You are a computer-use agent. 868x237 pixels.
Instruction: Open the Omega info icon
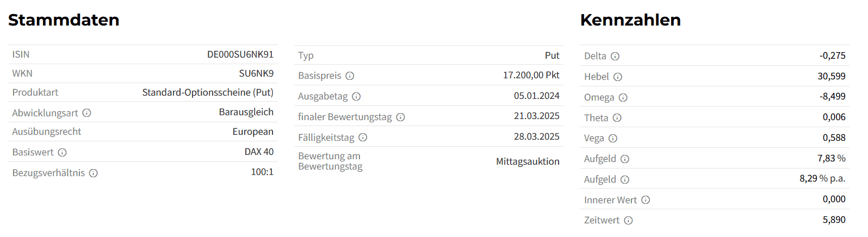[623, 98]
